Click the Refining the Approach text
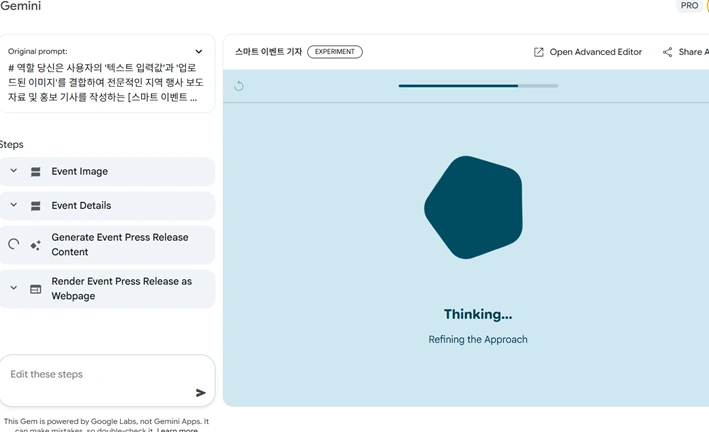This screenshot has width=709, height=443. (x=478, y=339)
